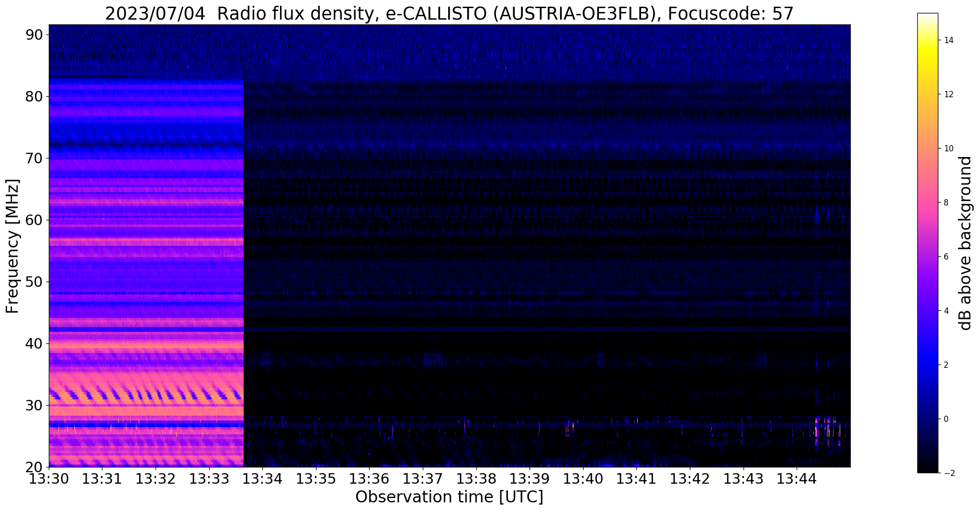
Task: Click the 70 MHz frequency tick label
Action: (x=34, y=159)
